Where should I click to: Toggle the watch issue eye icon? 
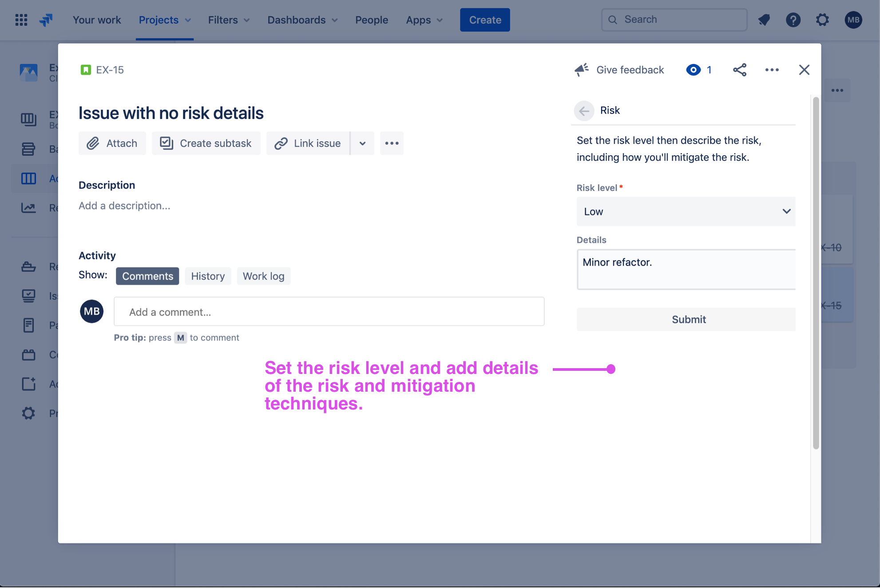pyautogui.click(x=693, y=70)
